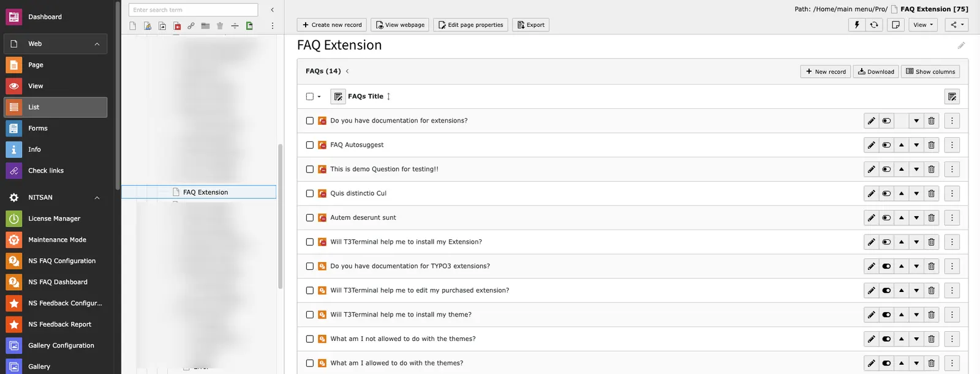Edit the 'Autem deserunt sunt' record
The height and width of the screenshot is (374, 980).
point(872,217)
